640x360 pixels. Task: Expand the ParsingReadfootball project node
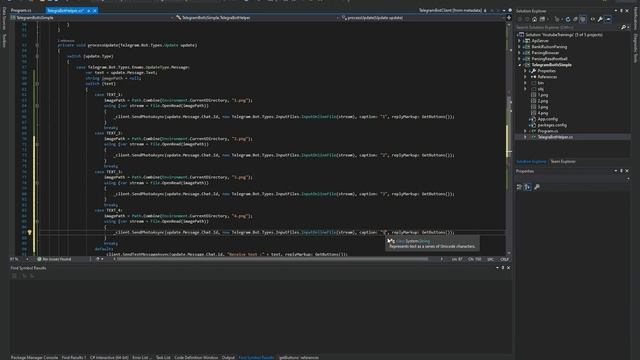(520, 59)
